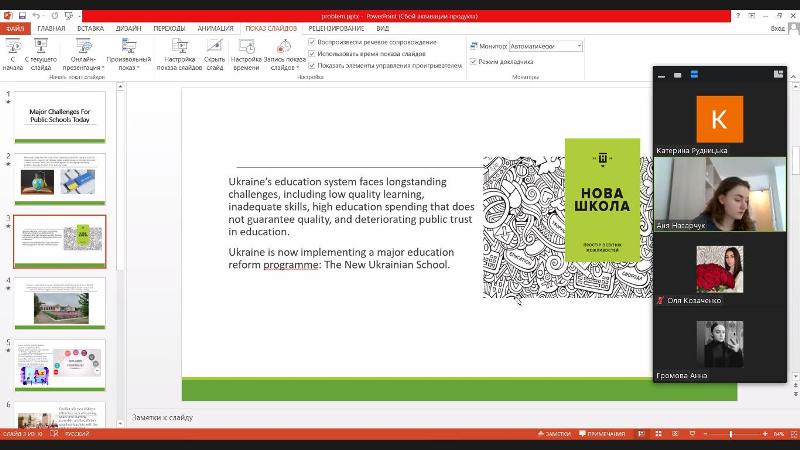Click save icon in quick access toolbar
800x450 pixels.
tap(21, 16)
